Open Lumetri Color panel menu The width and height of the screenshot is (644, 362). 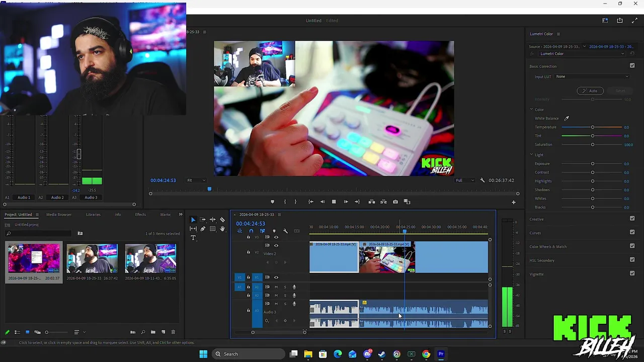point(558,34)
